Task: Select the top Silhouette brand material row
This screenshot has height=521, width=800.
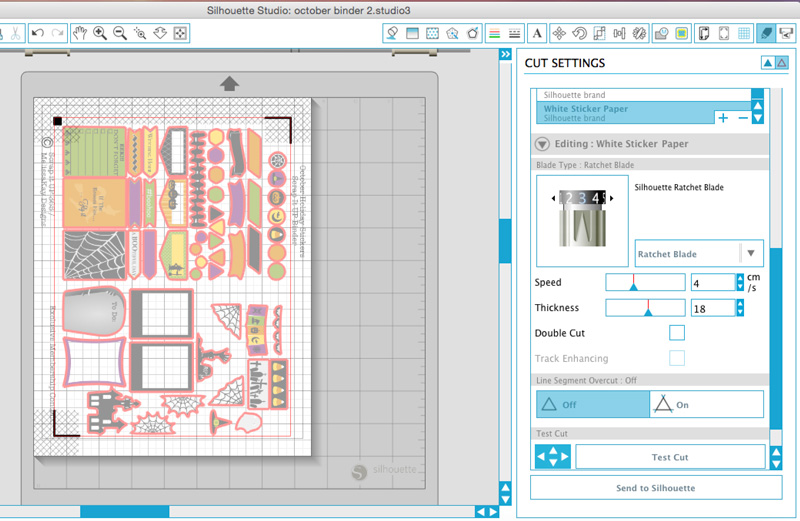Action: pos(644,95)
